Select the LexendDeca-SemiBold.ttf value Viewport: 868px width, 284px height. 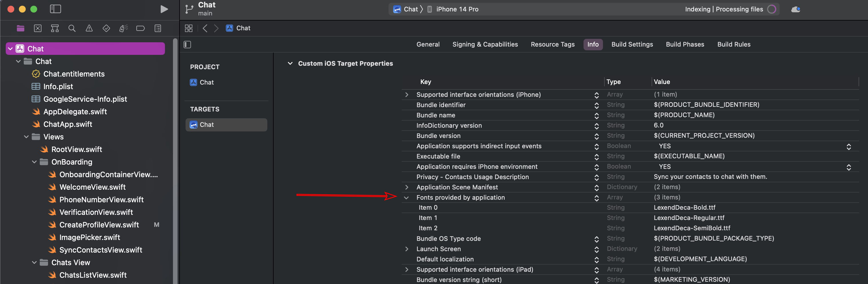click(x=692, y=228)
